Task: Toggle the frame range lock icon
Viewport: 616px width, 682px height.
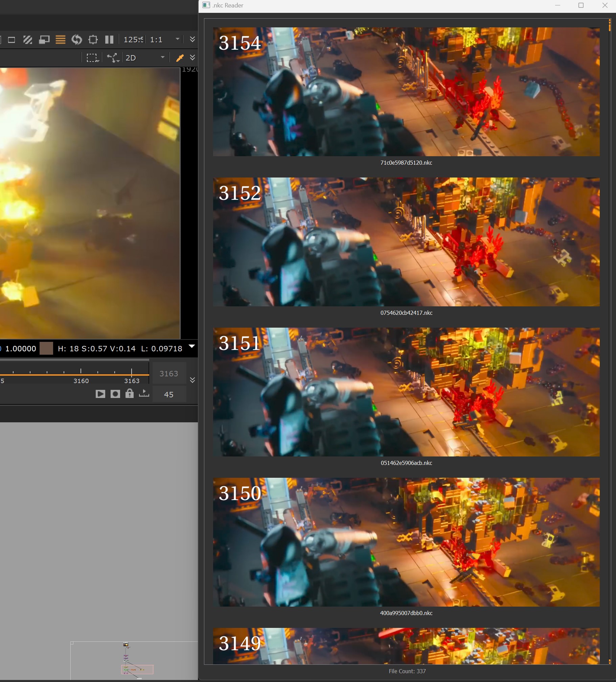Action: pyautogui.click(x=129, y=394)
